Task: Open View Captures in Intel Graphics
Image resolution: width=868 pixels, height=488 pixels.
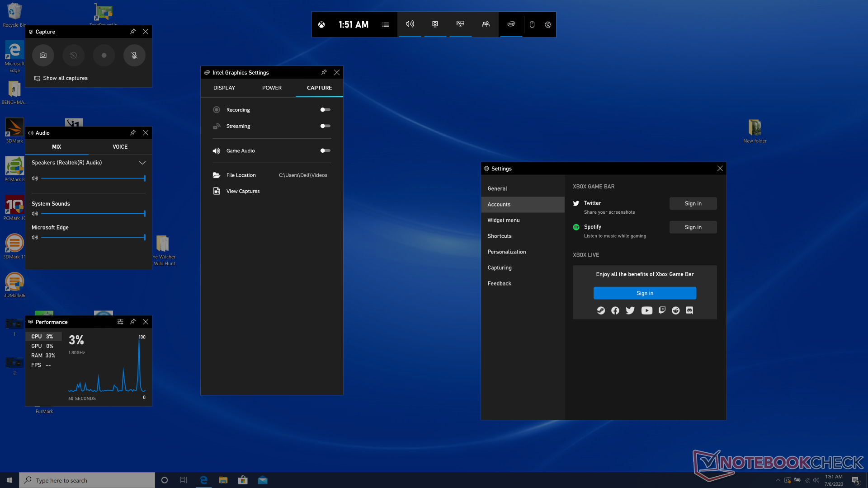Action: tap(236, 192)
